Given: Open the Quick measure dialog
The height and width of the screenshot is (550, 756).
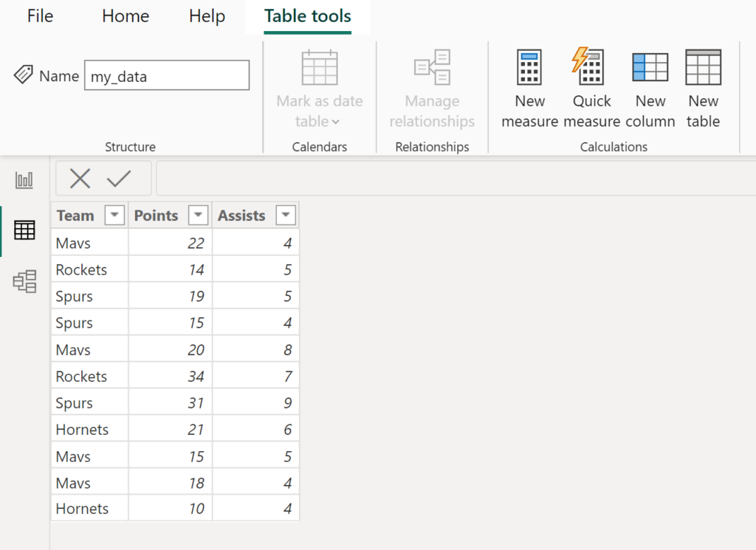Looking at the screenshot, I should [591, 87].
